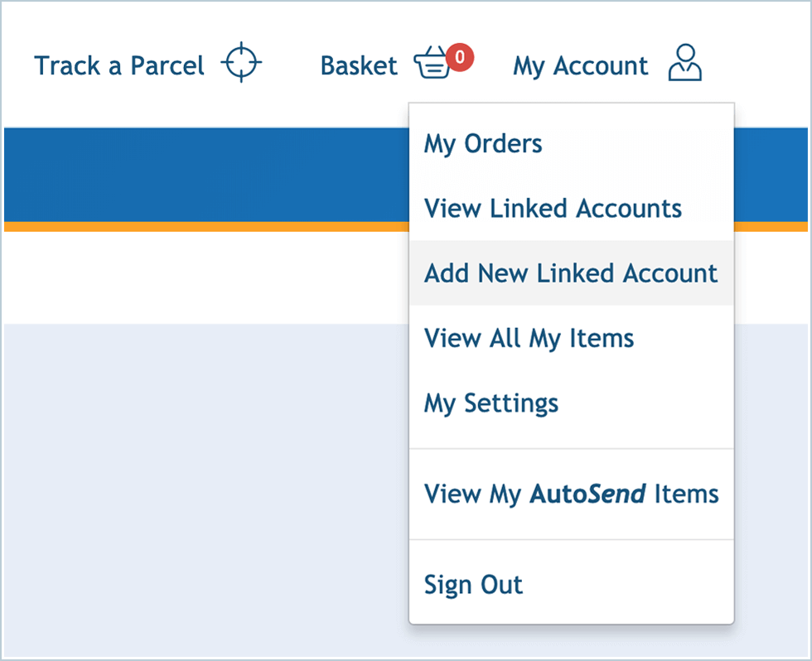Click the My Account person icon
The width and height of the screenshot is (812, 661).
pos(684,64)
